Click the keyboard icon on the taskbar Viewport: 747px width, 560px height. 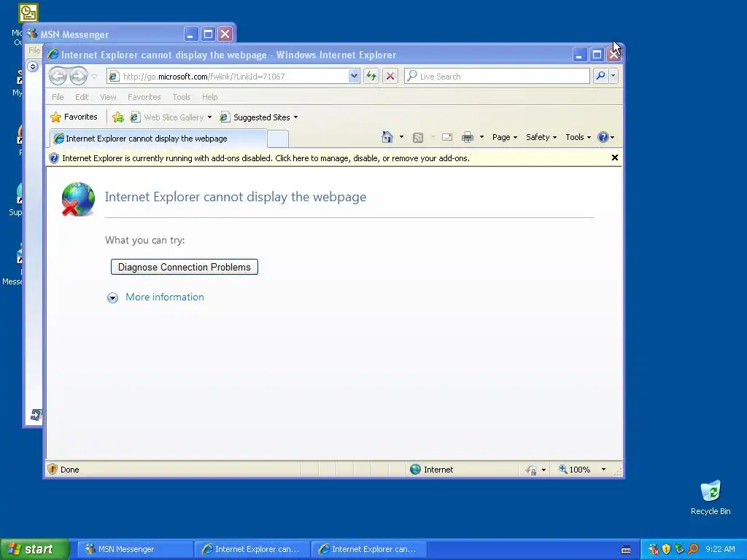(626, 550)
